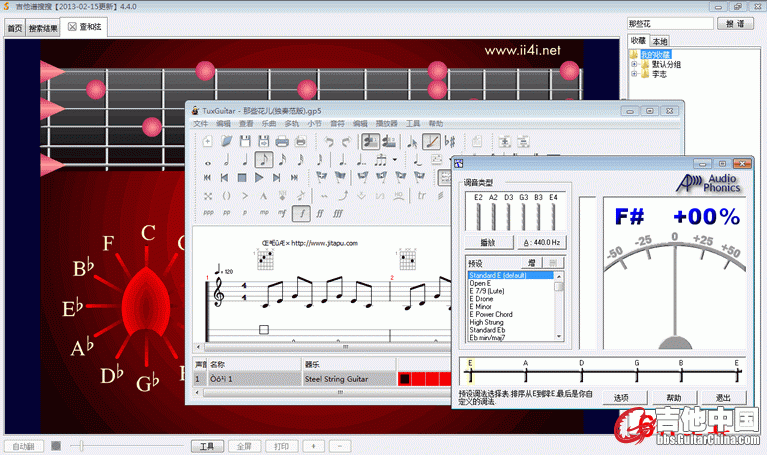Image resolution: width=767 pixels, height=455 pixels.
Task: Go to next measure in TuxGuitar
Action: click(x=276, y=178)
